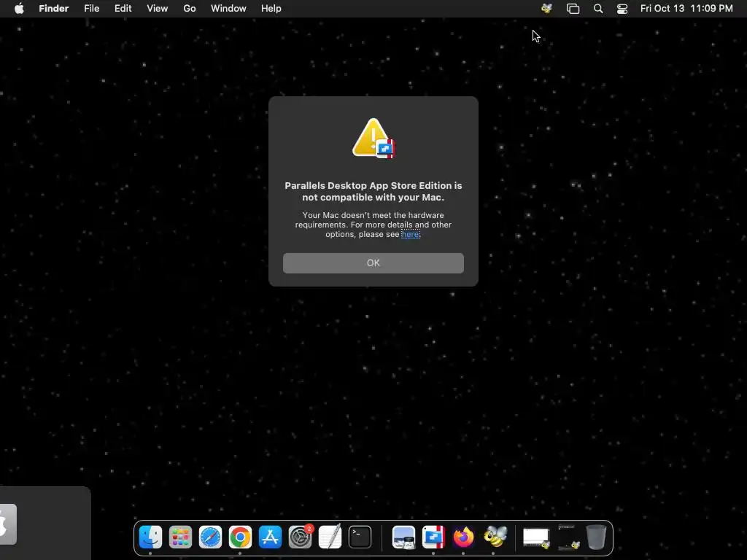The height and width of the screenshot is (560, 747).
Task: Open Launchpad from the Dock
Action: (x=181, y=537)
